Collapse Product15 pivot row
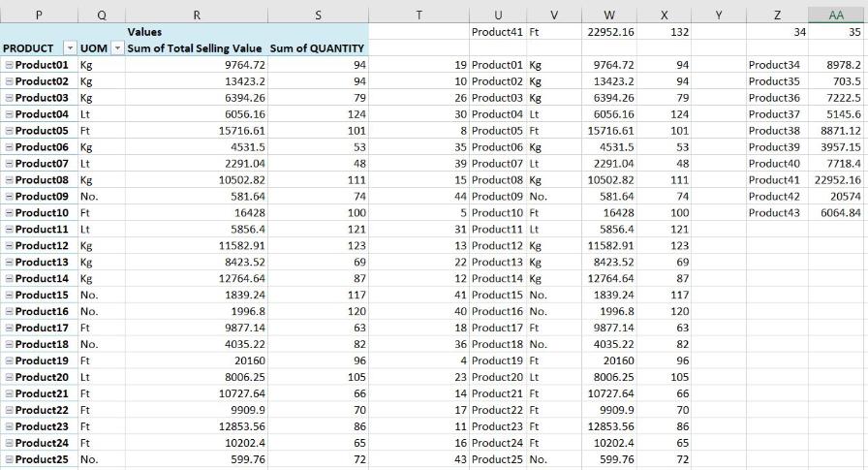The image size is (868, 470). 9,295
